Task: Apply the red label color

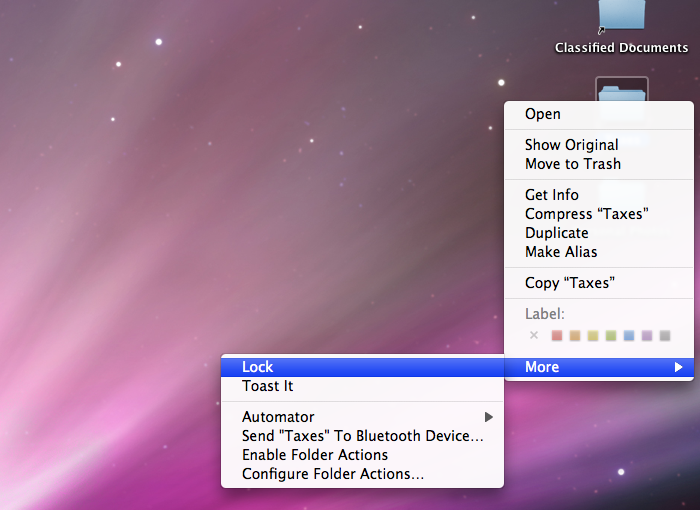Action: (x=557, y=336)
